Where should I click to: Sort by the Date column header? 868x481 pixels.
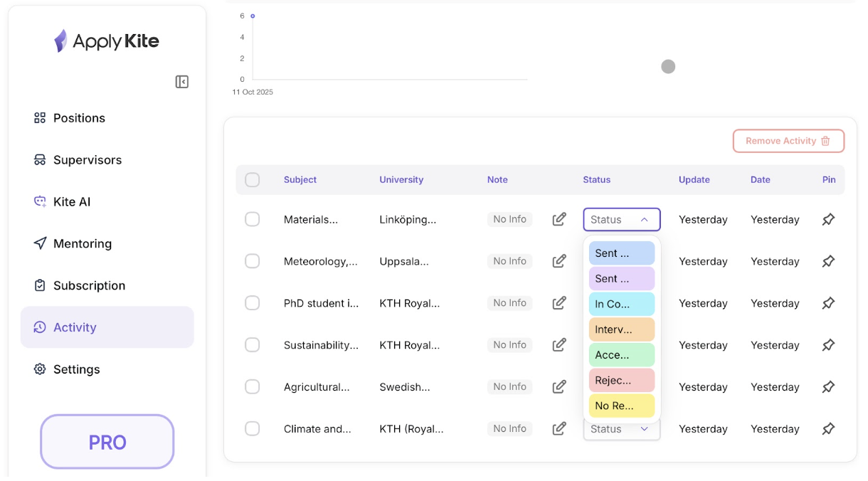click(760, 180)
